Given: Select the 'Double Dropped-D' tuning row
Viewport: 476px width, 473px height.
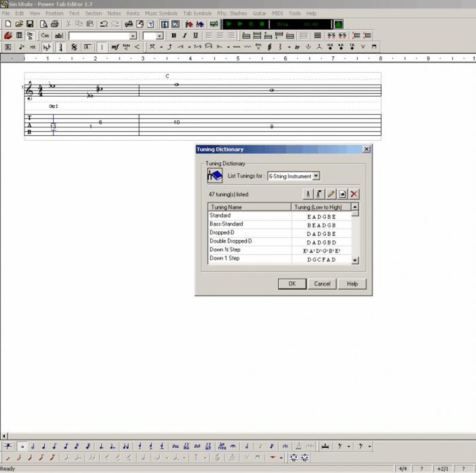Looking at the screenshot, I should point(280,241).
